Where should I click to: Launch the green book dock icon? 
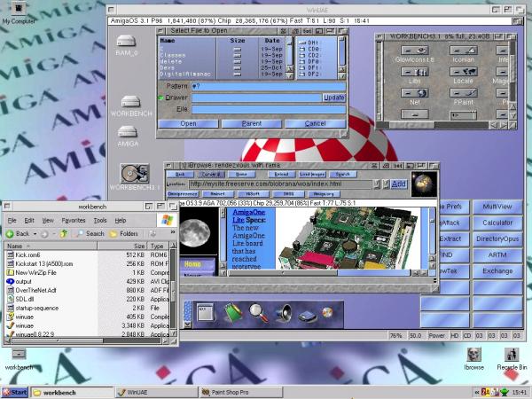(x=233, y=313)
